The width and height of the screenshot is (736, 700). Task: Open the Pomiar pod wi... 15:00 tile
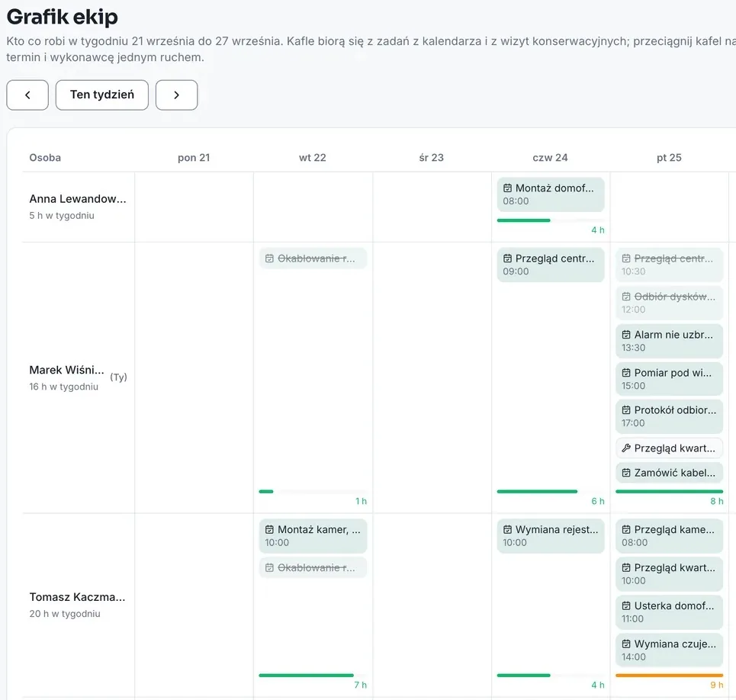[670, 379]
